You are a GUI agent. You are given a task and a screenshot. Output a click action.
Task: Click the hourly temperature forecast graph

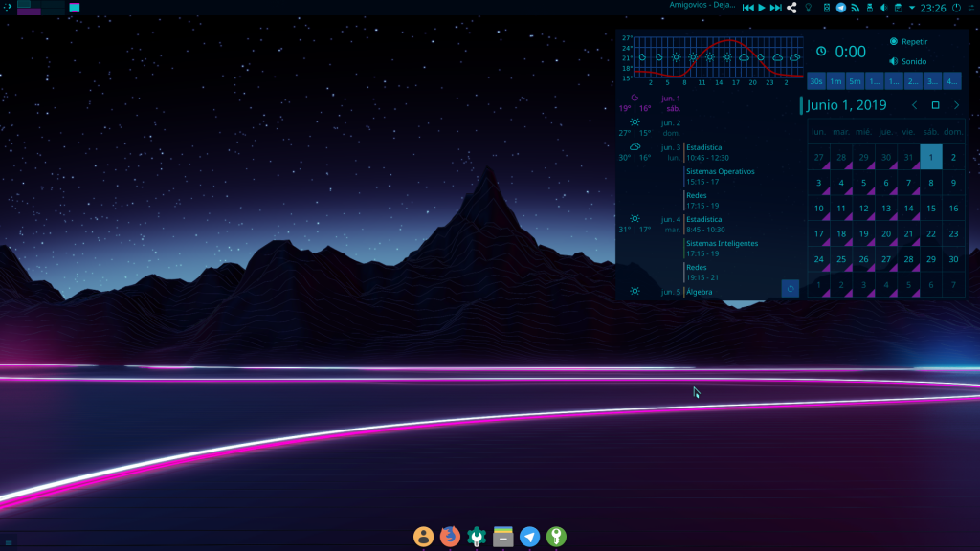[718, 57]
